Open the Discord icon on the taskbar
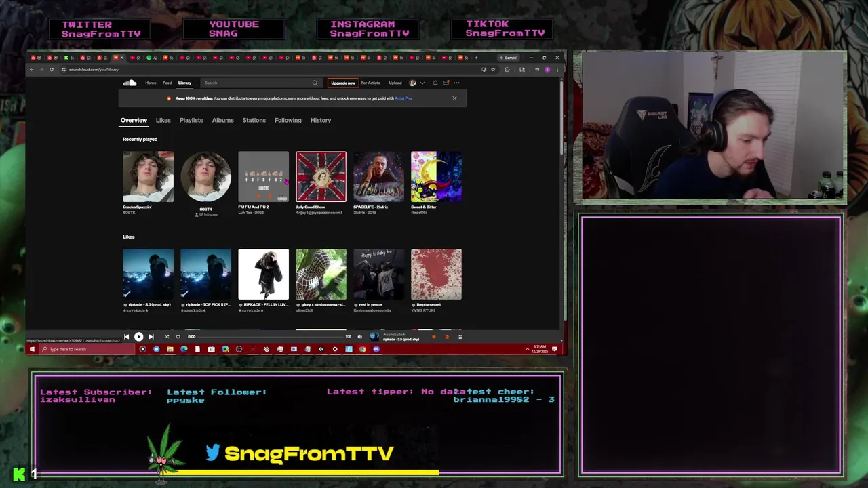868x488 pixels. tap(376, 349)
